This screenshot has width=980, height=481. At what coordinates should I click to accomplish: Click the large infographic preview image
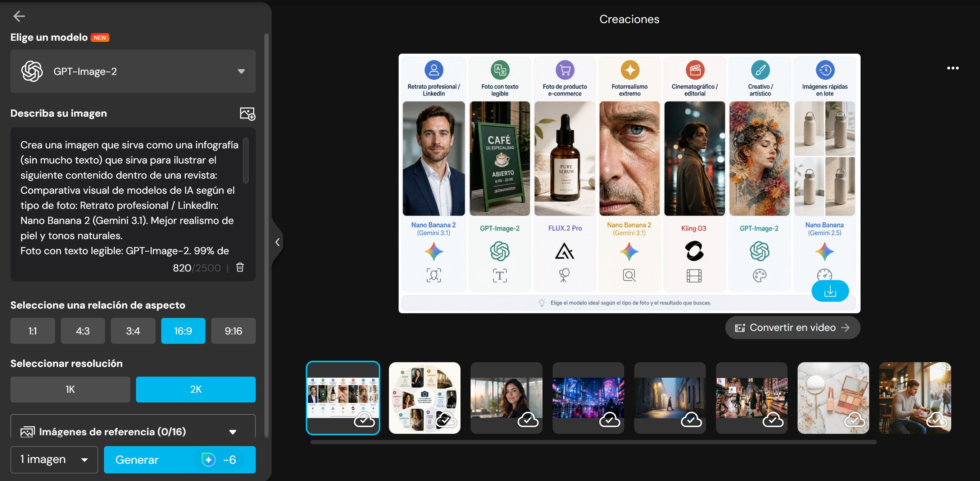pyautogui.click(x=629, y=183)
